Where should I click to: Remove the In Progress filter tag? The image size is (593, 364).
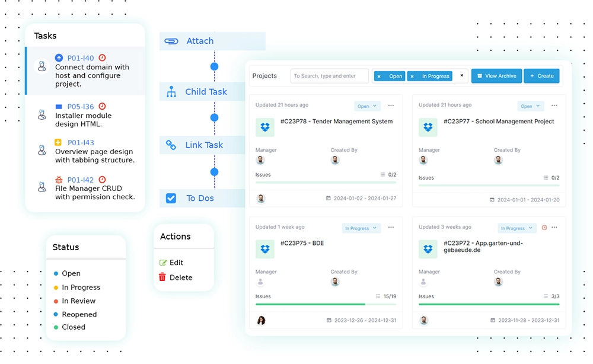click(x=412, y=76)
